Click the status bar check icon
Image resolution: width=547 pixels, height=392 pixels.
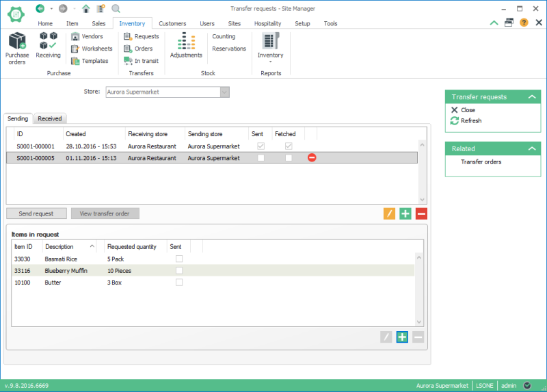pos(527,386)
